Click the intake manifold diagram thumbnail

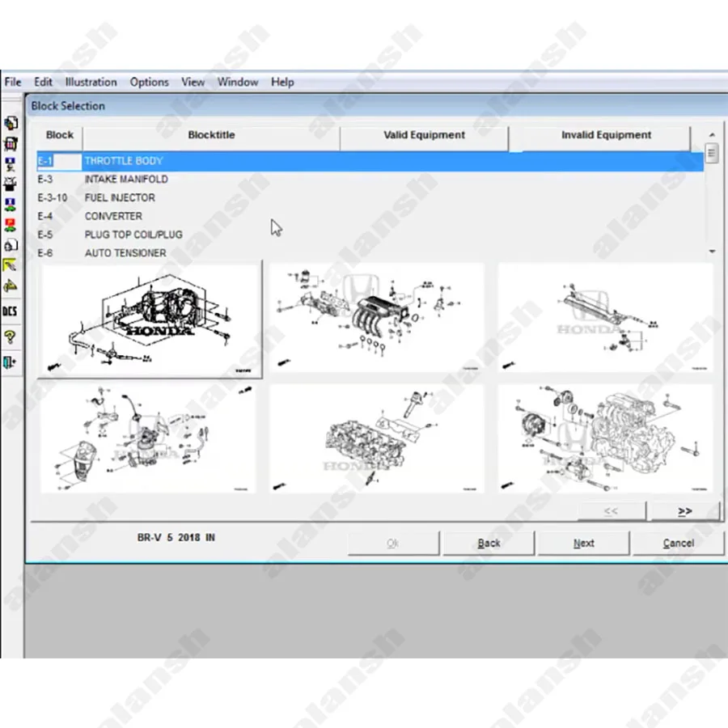click(377, 316)
